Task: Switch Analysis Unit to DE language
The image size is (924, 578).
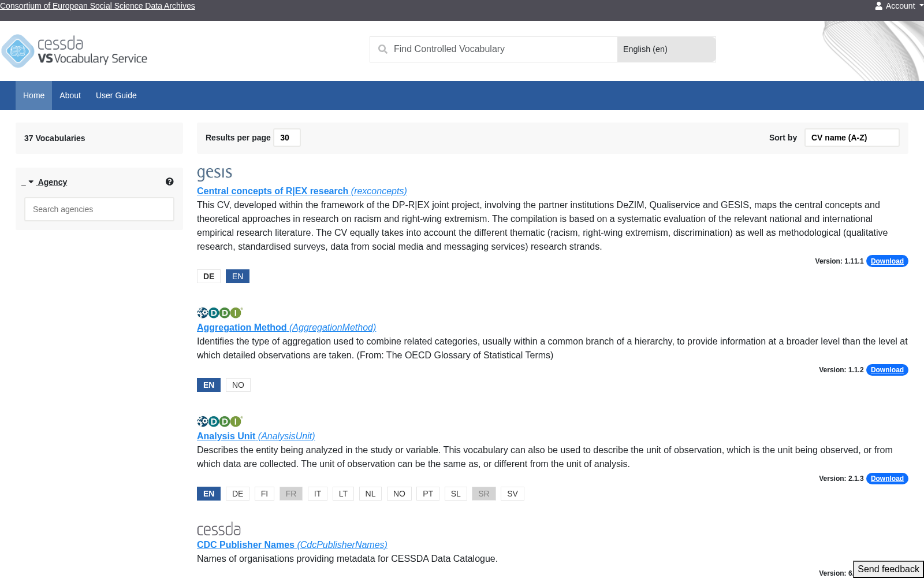Action: [237, 494]
